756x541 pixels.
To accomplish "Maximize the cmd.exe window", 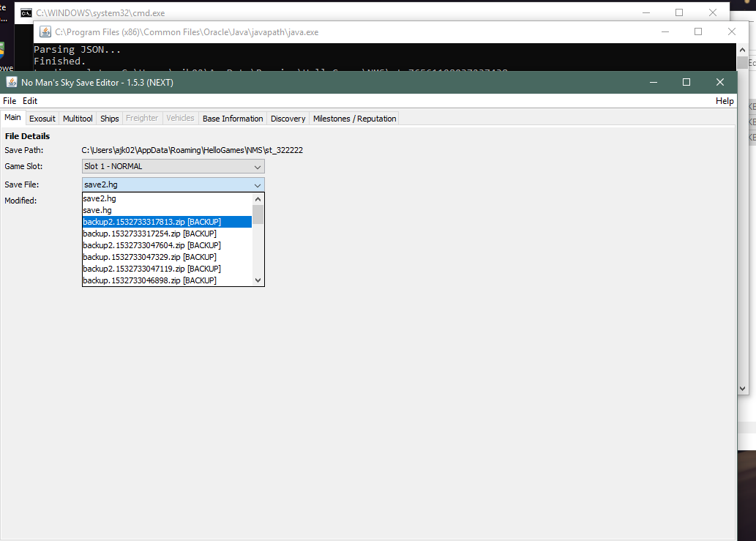I will click(x=679, y=13).
